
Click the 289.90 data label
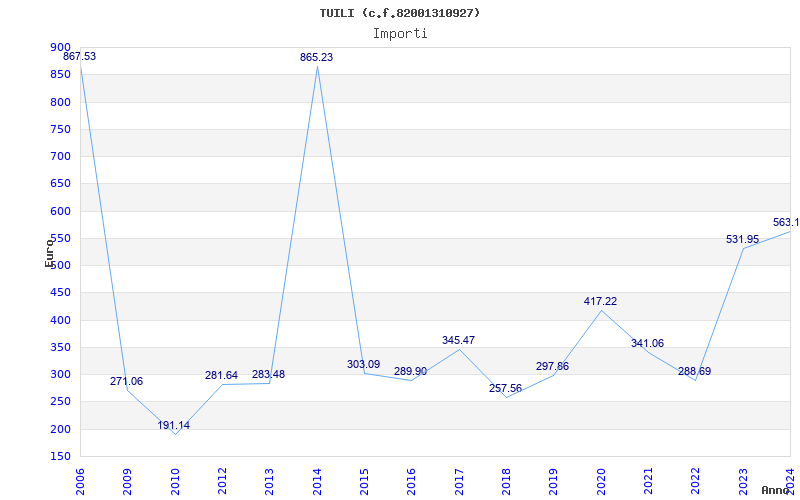point(410,371)
